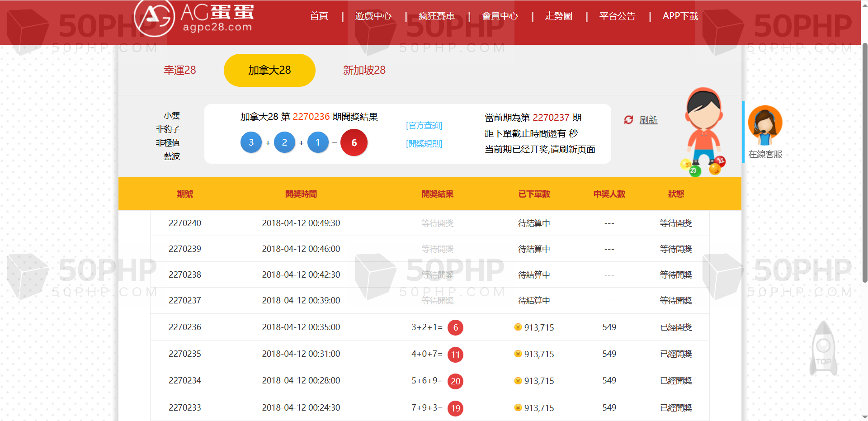This screenshot has width=868, height=421.
Task: Click the page vertical scrollbar
Action: tap(864, 163)
